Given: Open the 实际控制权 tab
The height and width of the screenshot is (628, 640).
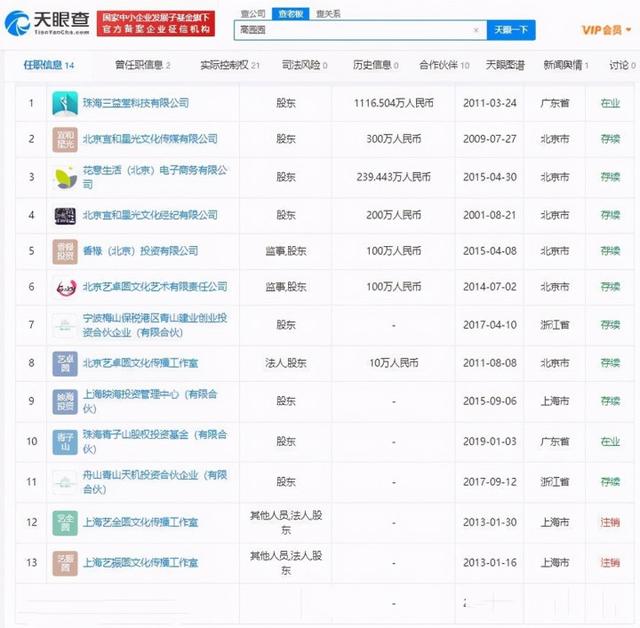Looking at the screenshot, I should 230,65.
